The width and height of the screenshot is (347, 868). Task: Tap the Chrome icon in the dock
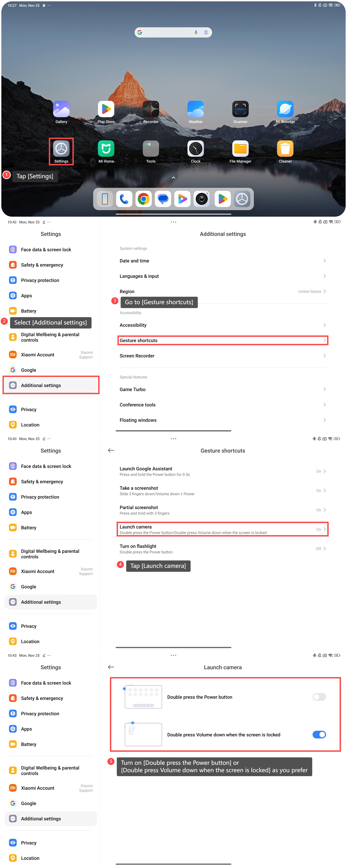pos(144,199)
